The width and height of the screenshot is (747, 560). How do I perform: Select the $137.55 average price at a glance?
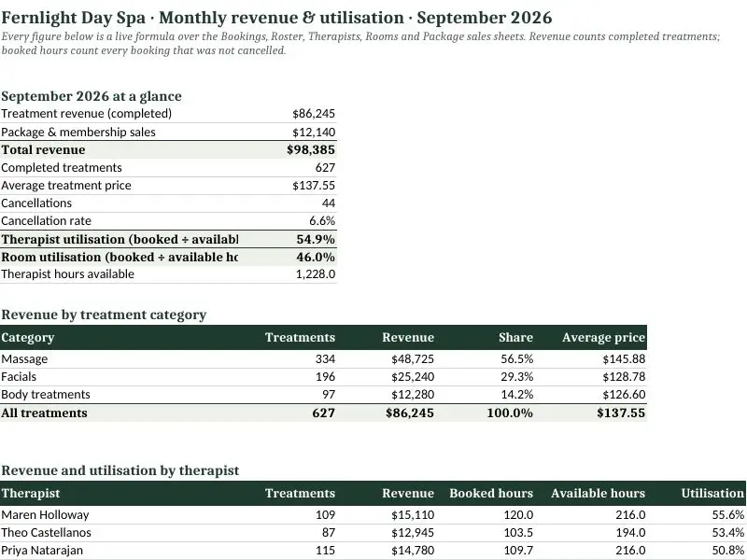(x=314, y=185)
